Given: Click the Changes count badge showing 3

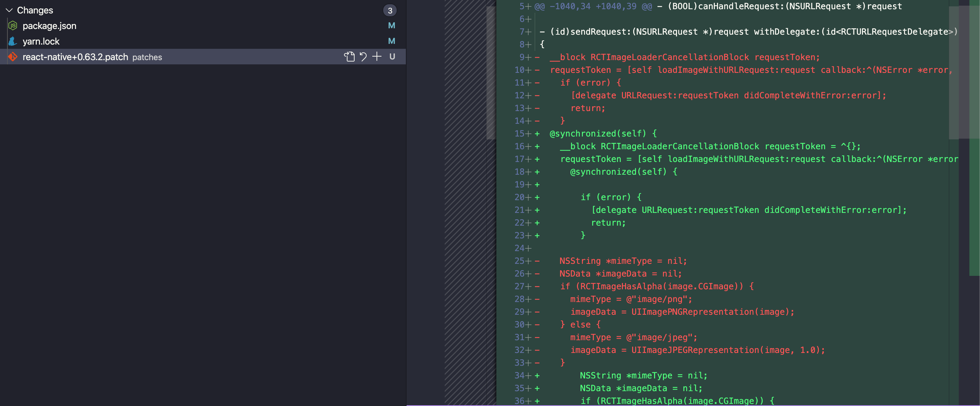Looking at the screenshot, I should pos(390,10).
